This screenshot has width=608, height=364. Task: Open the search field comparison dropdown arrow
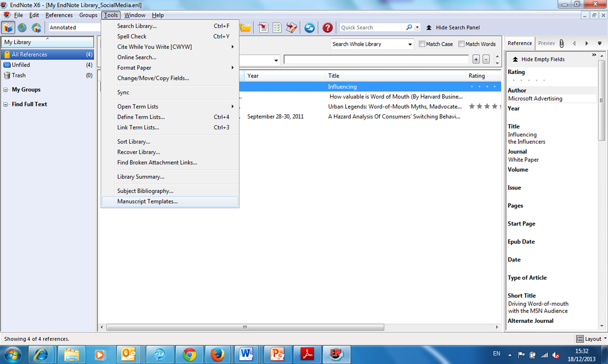pyautogui.click(x=276, y=60)
